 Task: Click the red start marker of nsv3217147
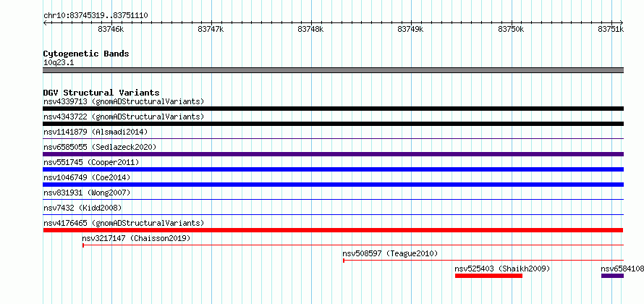[x=83, y=245]
